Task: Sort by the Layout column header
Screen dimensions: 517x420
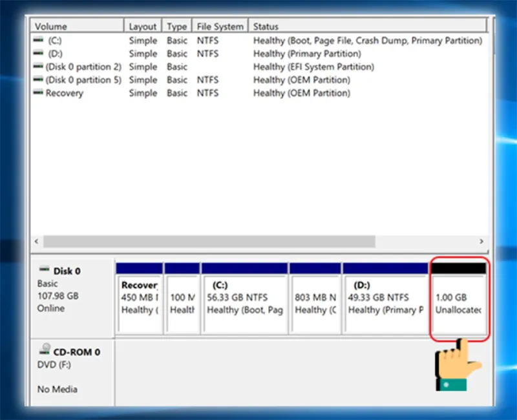Action: (x=143, y=26)
